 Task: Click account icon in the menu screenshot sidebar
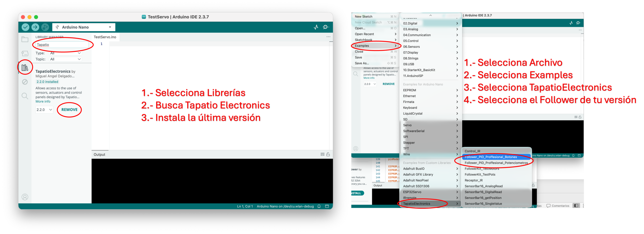355,149
